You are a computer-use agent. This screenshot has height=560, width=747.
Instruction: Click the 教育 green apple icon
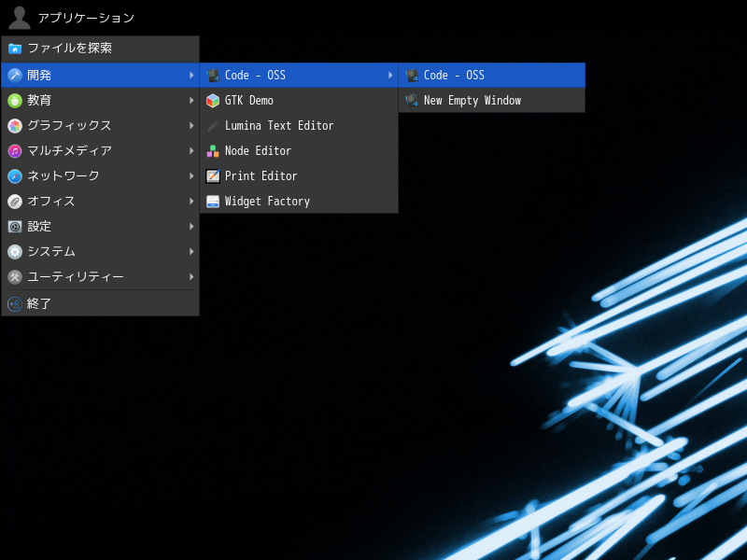point(15,101)
